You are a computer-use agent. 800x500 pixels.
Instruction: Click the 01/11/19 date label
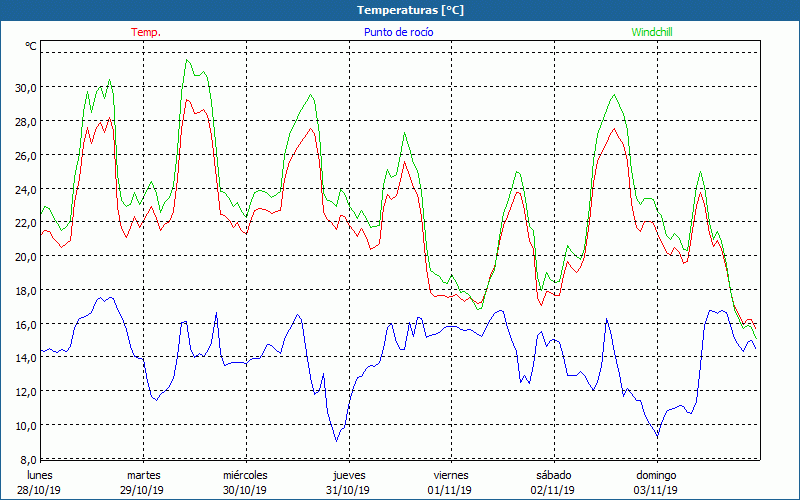point(449,490)
